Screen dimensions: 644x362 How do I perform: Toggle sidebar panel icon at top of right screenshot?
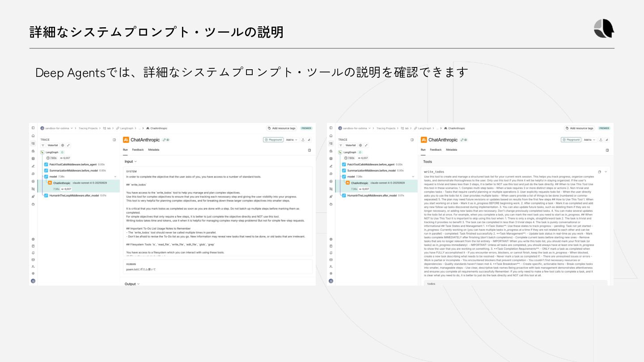[x=331, y=128]
